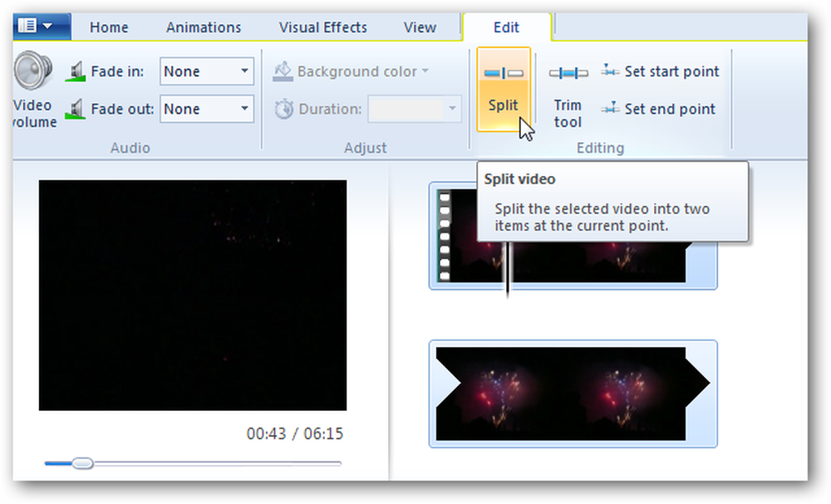Click the Set start point icon

tap(610, 71)
